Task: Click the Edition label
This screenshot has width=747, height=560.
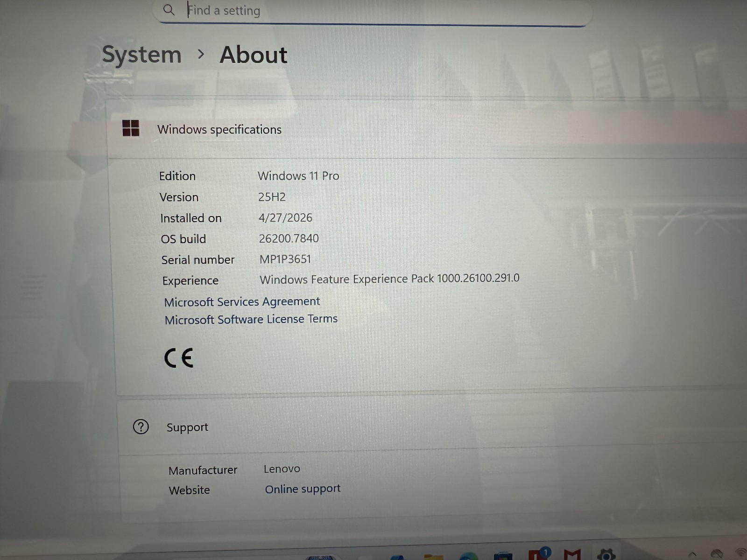Action: (177, 176)
